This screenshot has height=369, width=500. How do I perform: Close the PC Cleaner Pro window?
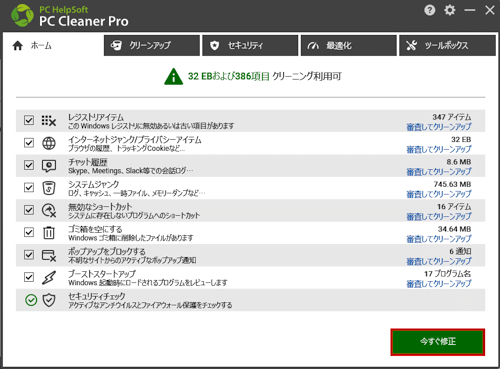490,10
